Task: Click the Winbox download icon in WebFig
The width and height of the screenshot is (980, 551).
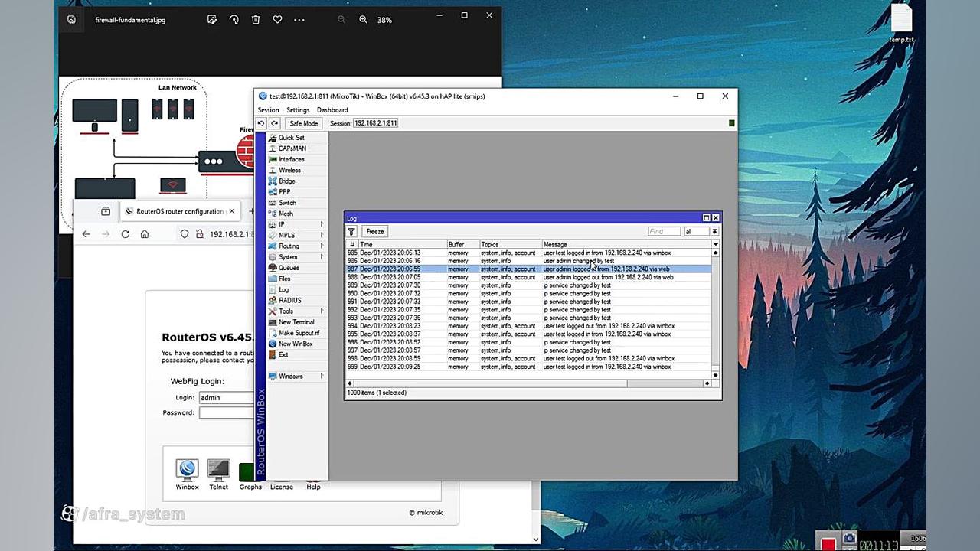Action: pos(187,469)
